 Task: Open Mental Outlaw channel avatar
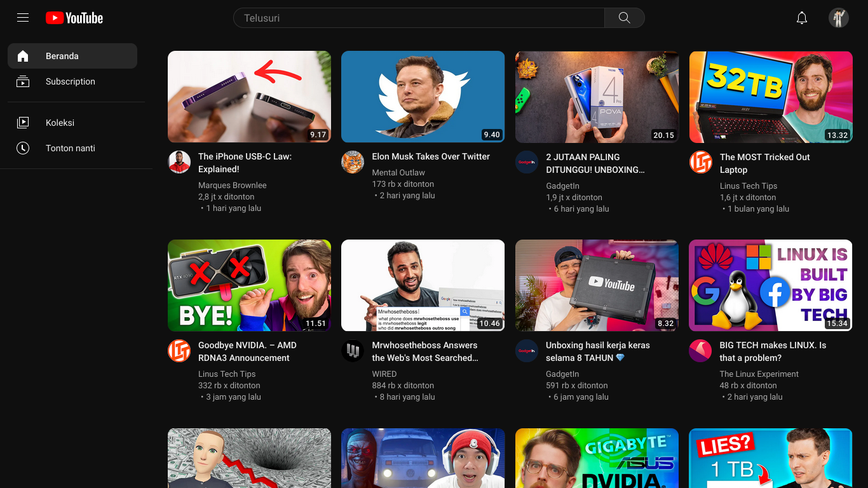point(353,162)
